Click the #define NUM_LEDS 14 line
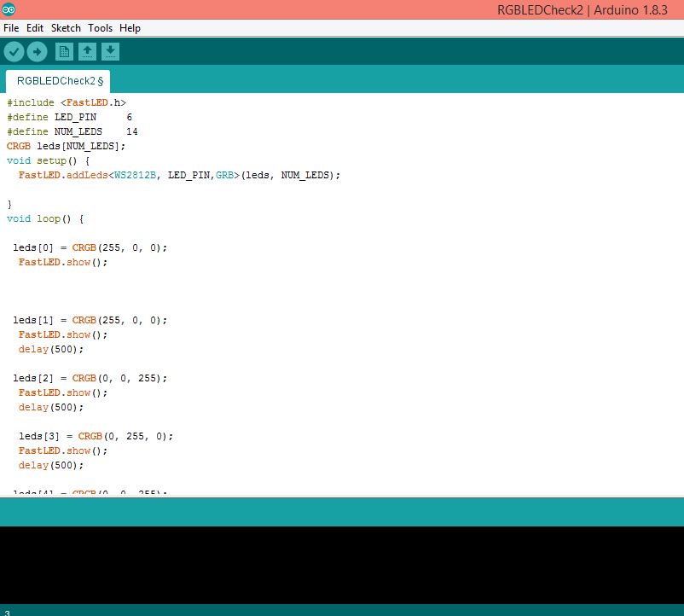 [x=72, y=131]
